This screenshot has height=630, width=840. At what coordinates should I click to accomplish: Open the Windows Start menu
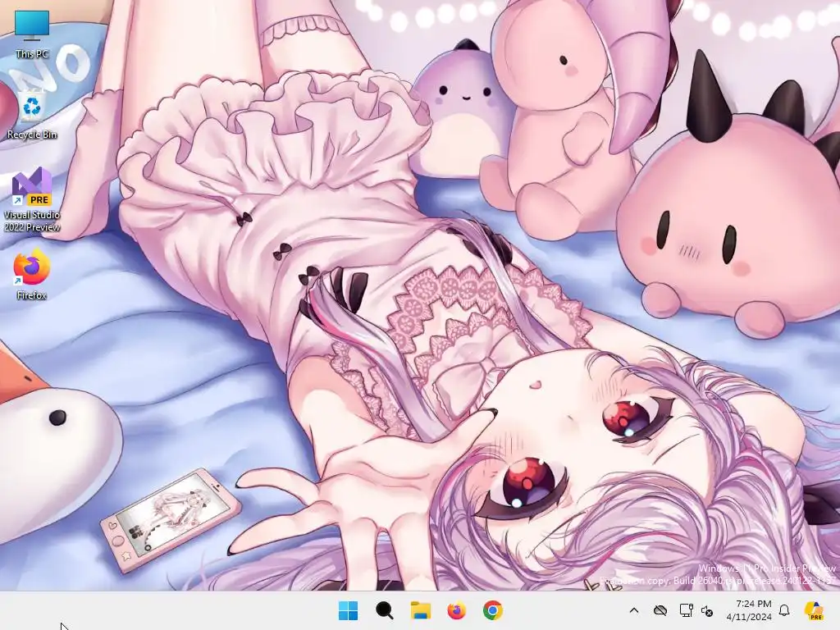[348, 610]
